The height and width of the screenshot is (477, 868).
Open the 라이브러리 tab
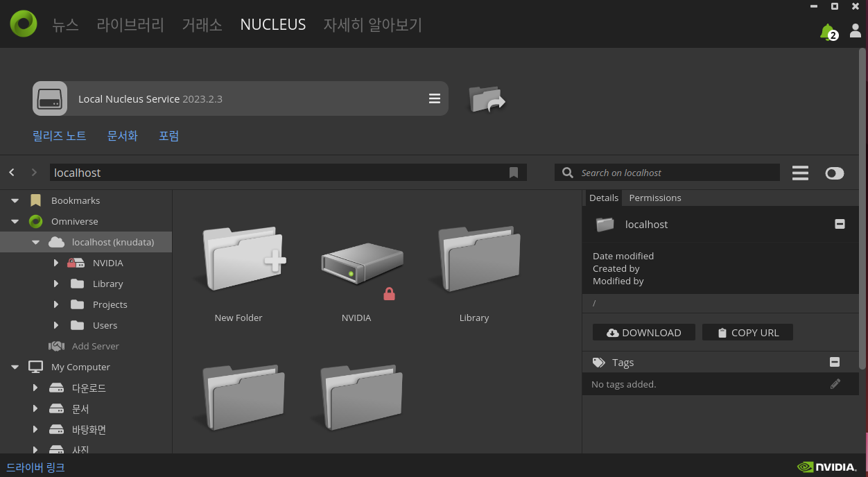tap(130, 25)
